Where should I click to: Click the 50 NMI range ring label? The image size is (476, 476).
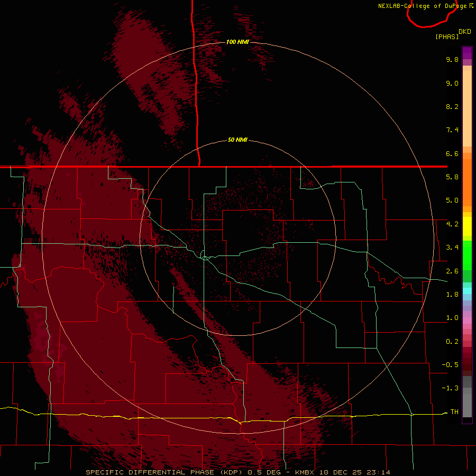(x=237, y=140)
